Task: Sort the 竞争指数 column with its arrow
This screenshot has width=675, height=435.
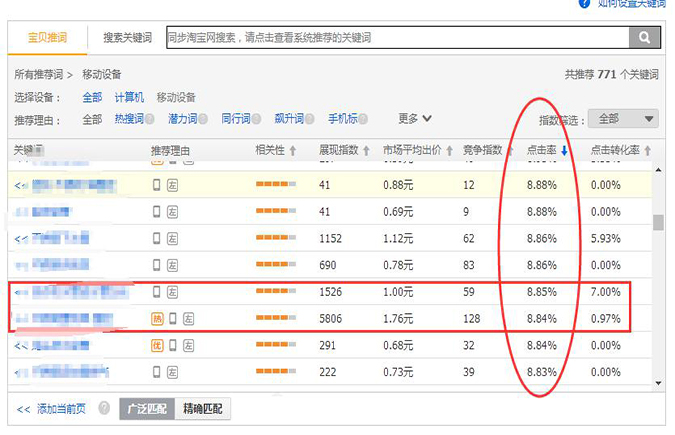Action: pos(509,151)
